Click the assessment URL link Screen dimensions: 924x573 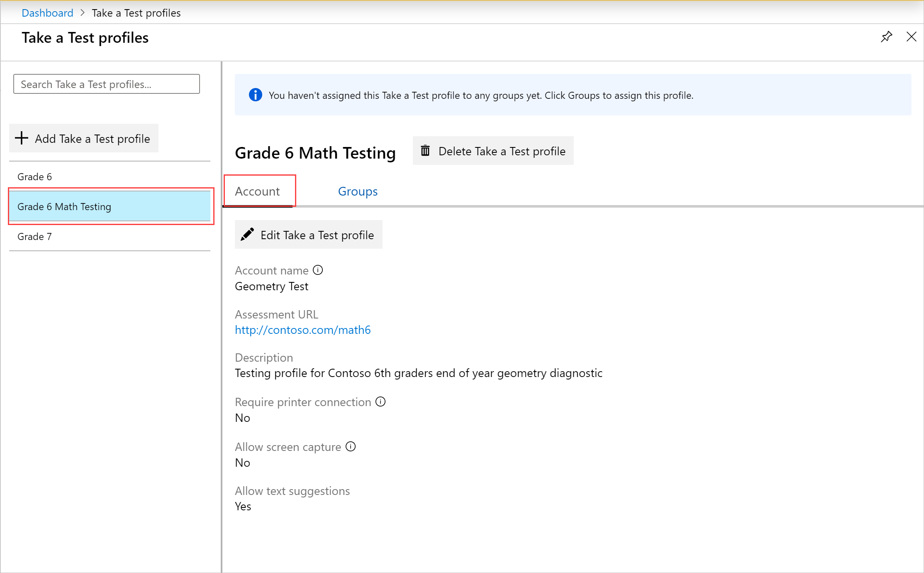pos(303,330)
